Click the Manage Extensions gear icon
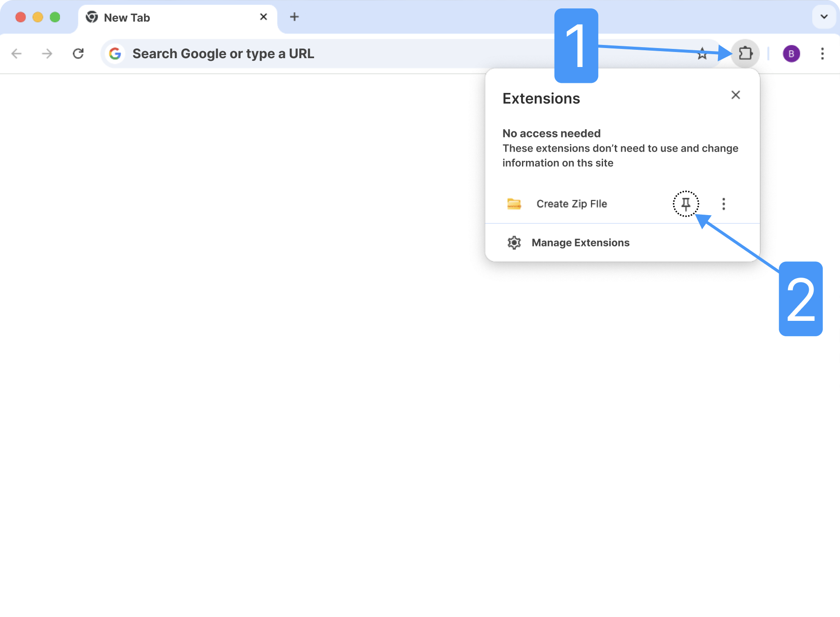 coord(514,242)
